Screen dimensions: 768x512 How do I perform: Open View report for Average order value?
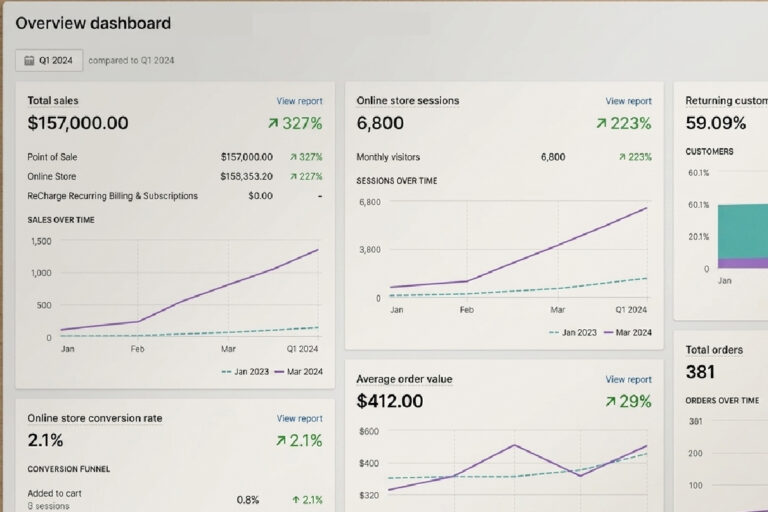[628, 379]
